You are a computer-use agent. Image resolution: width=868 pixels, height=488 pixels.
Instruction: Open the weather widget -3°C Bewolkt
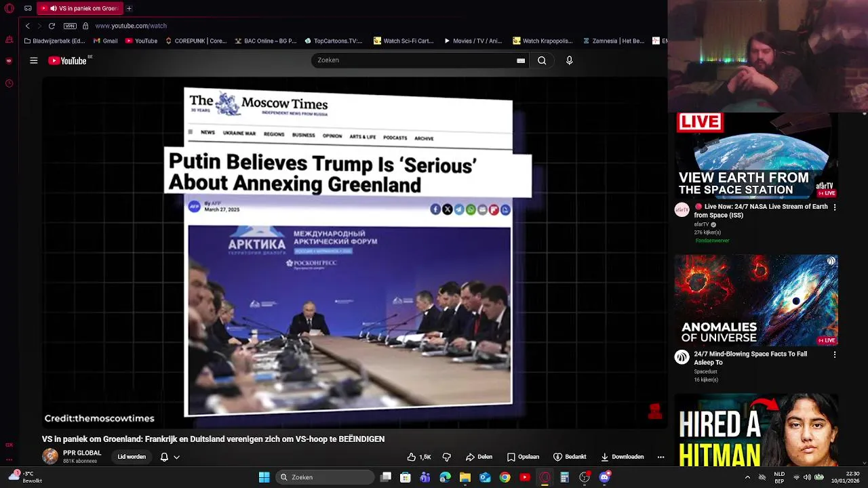click(x=26, y=477)
